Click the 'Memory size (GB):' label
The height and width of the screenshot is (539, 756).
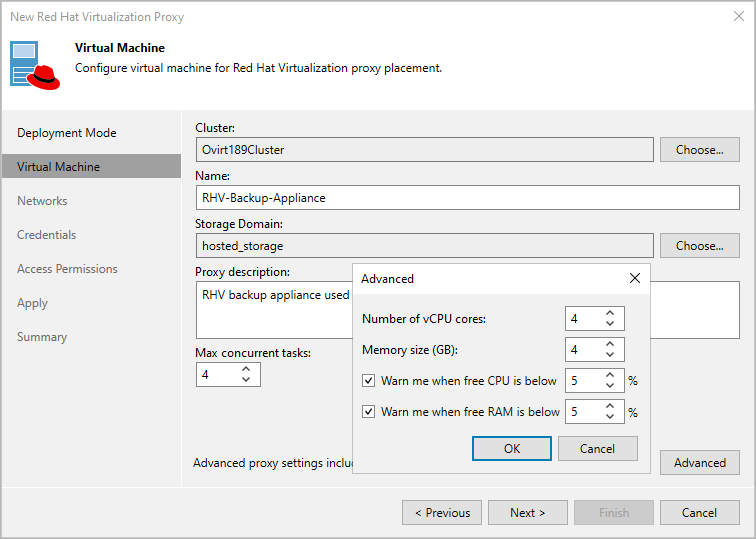[410, 350]
